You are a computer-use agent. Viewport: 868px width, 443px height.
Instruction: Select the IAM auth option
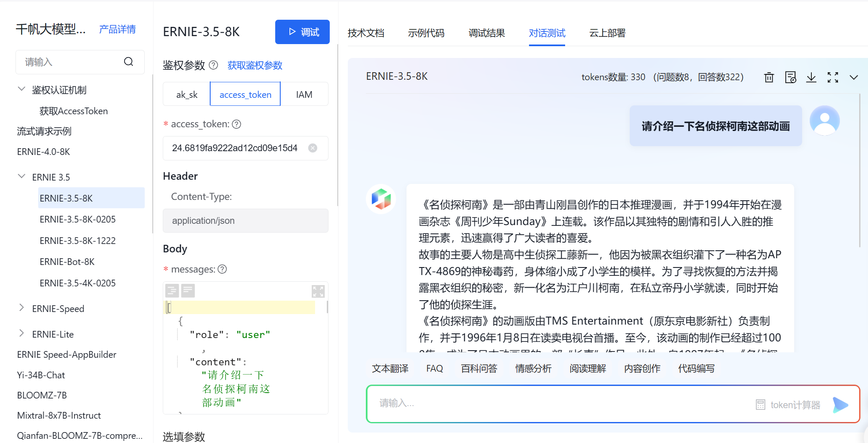(x=304, y=94)
